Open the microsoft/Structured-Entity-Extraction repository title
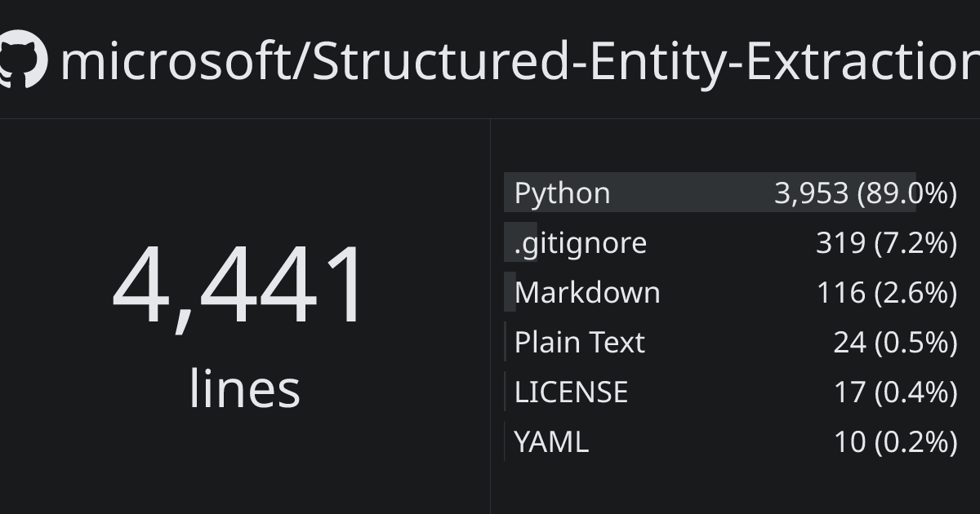 pos(519,61)
